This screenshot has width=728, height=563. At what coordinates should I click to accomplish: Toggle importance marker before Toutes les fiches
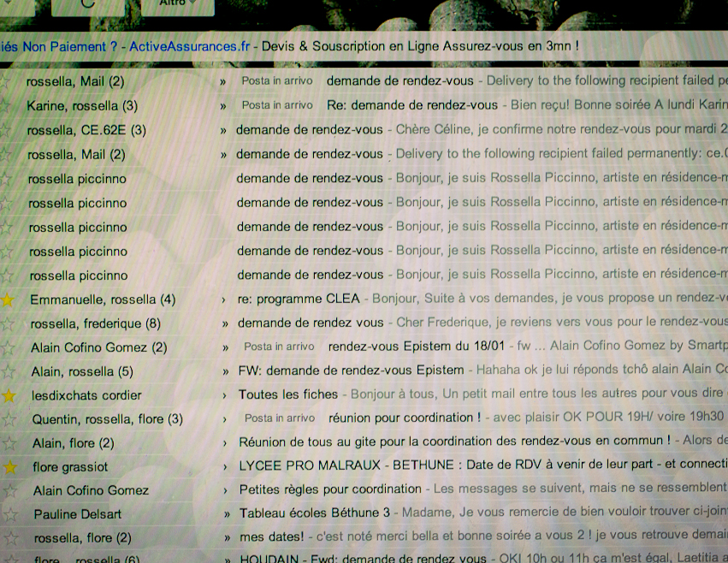click(225, 395)
